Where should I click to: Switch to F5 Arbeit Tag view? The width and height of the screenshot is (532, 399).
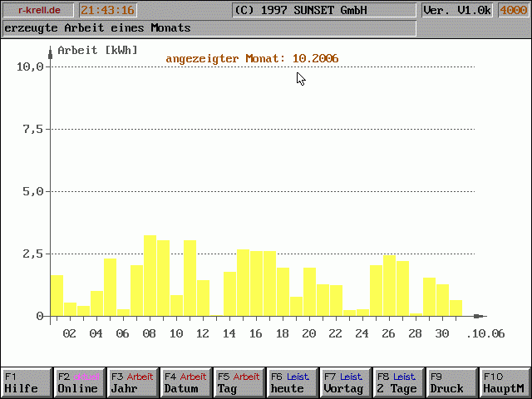[238, 382]
